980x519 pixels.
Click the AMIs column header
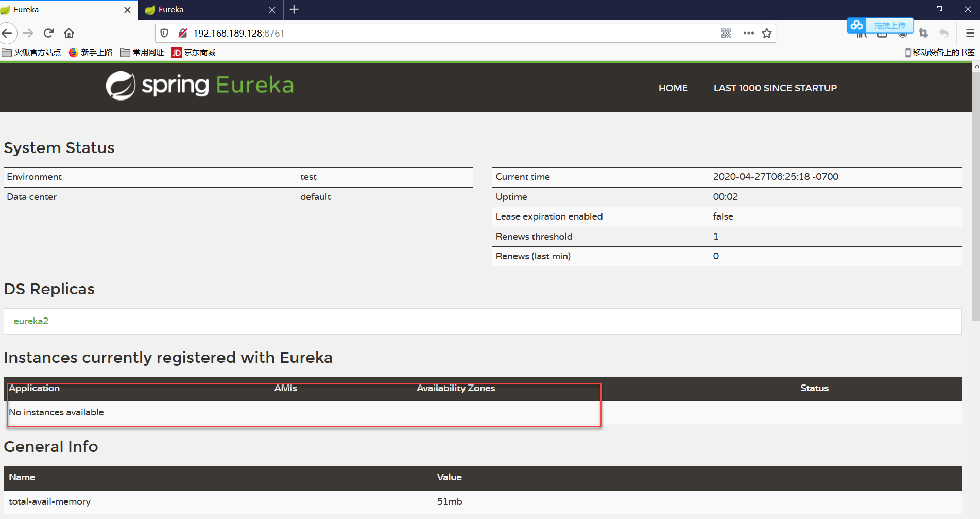(x=286, y=388)
